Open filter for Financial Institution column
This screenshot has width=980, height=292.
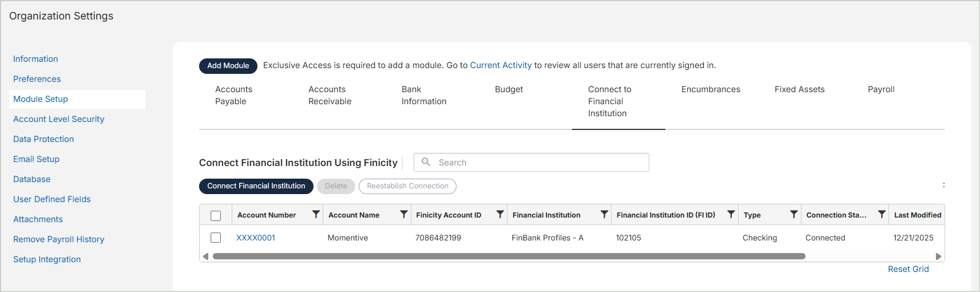click(604, 214)
